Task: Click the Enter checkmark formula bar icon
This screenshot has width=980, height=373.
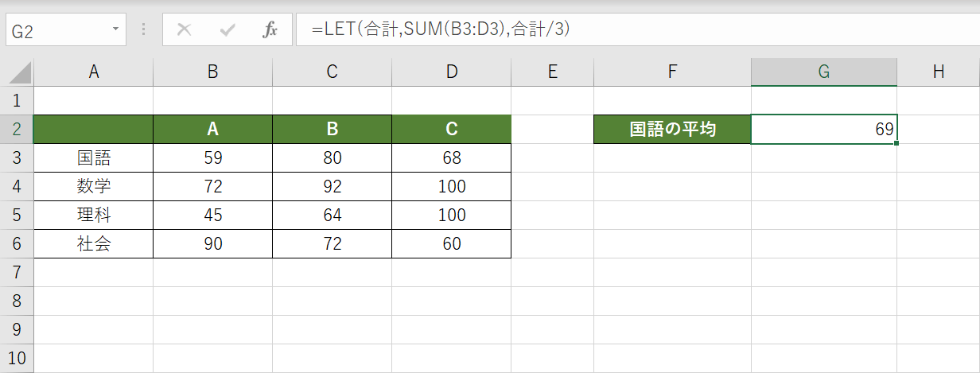Action: (x=227, y=30)
